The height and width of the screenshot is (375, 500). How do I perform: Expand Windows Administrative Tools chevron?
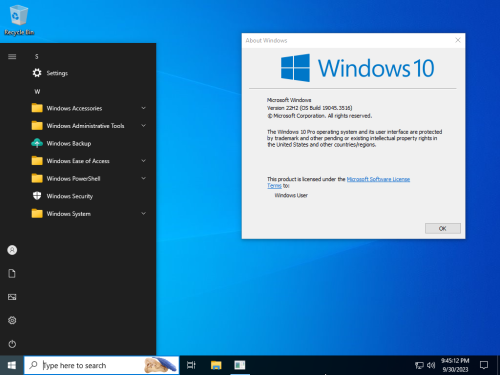[143, 126]
